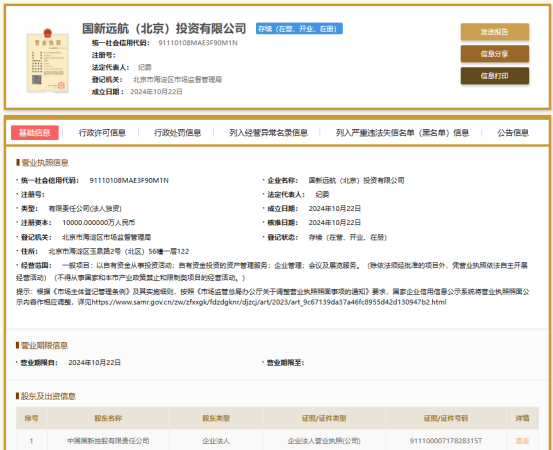The height and width of the screenshot is (450, 553).
Task: Click the samr.gov.cn notice URL text
Action: [x=269, y=302]
